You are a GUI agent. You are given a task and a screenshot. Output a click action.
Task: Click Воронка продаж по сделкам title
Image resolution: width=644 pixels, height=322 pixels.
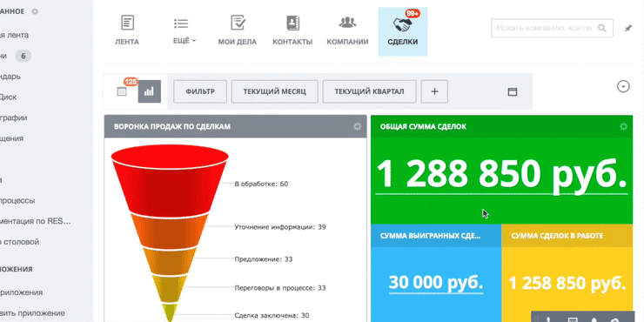[x=172, y=126]
